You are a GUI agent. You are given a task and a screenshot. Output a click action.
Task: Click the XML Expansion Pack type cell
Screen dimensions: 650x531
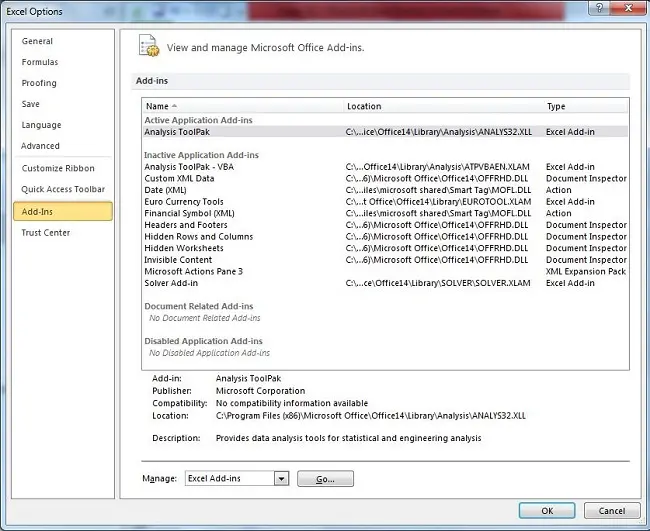[586, 272]
